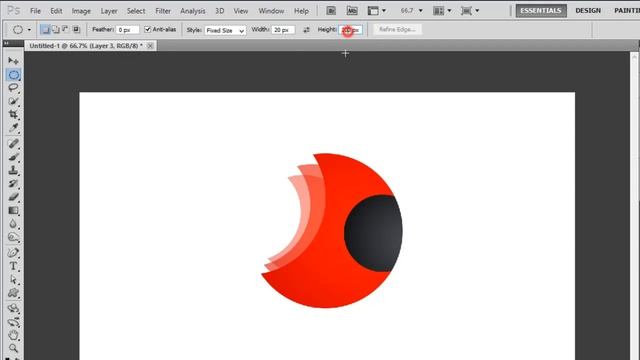Close the Untitled-1 document tab

(x=150, y=46)
